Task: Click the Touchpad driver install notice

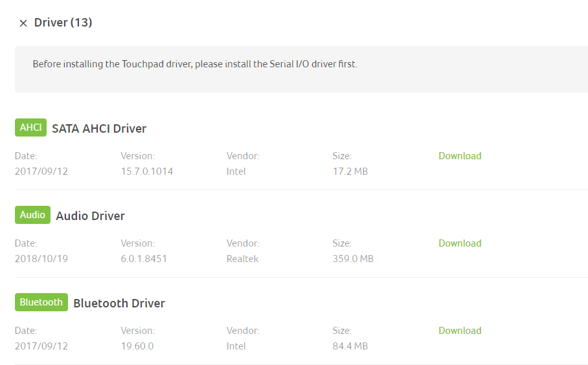Action: coord(195,64)
